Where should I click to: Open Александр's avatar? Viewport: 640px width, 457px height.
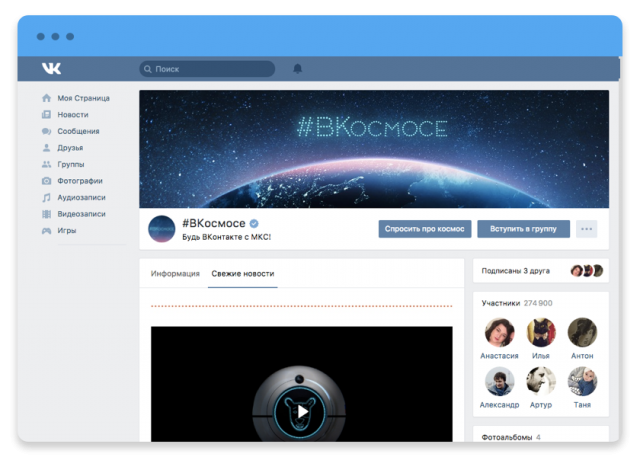499,381
